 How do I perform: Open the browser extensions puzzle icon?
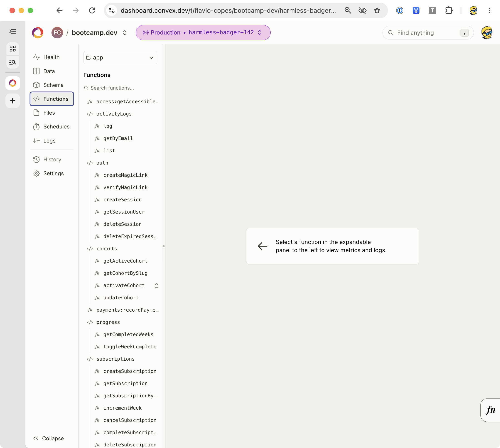[x=449, y=10]
